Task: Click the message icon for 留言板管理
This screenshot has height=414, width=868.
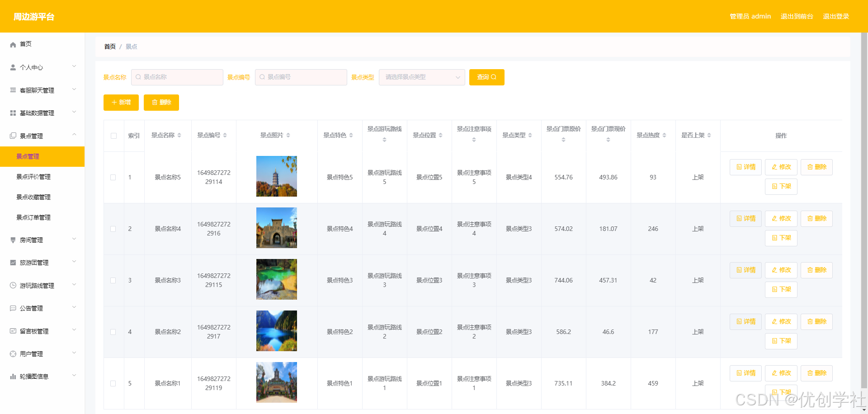Action: 13,331
